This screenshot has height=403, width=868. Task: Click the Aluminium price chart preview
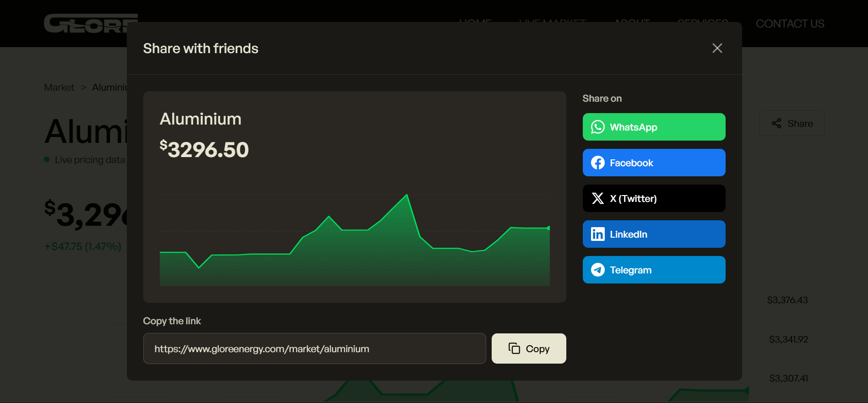(x=355, y=240)
